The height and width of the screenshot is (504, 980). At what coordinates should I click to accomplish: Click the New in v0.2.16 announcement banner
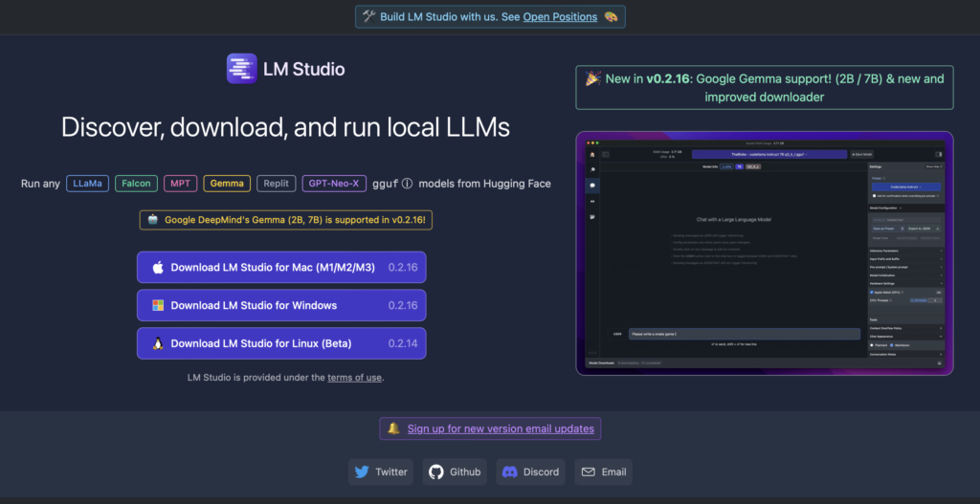[765, 87]
